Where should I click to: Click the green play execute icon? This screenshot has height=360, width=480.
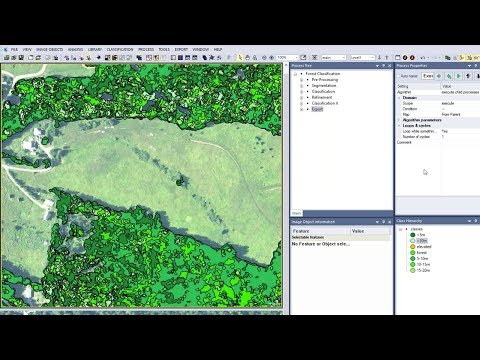pos(459,76)
